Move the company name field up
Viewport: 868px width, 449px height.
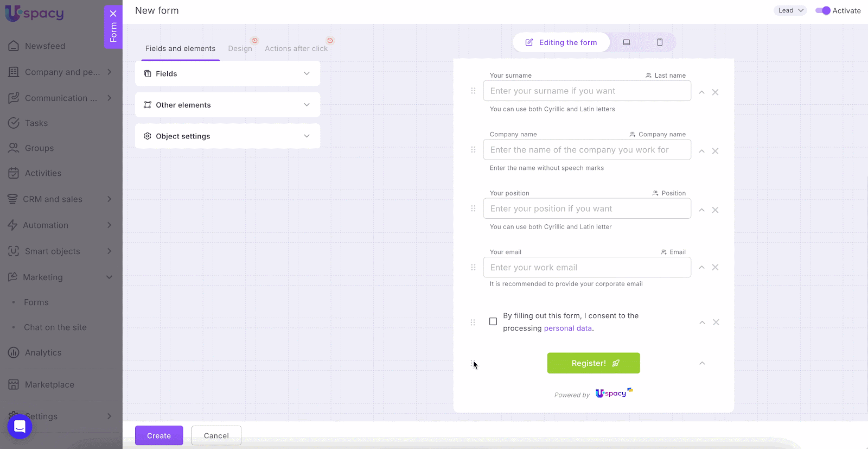(x=701, y=151)
